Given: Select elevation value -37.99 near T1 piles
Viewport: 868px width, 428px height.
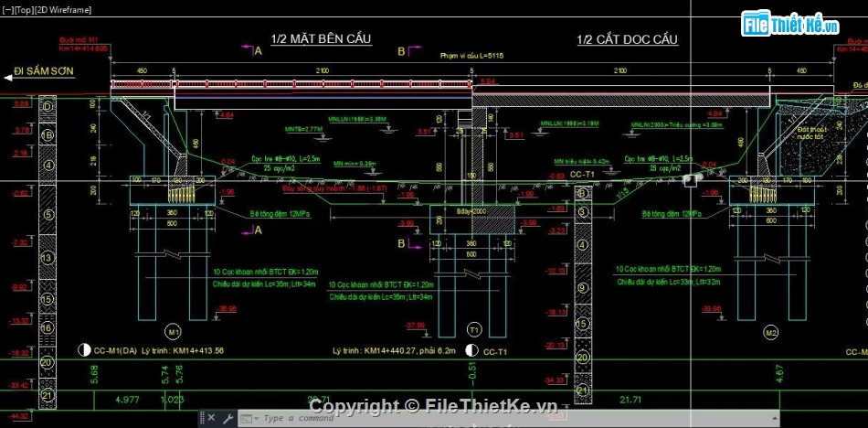Looking at the screenshot, I should [x=415, y=325].
